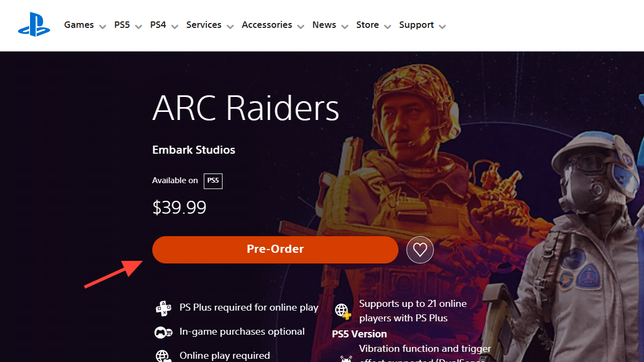644x362 pixels.
Task: Click the online play required globe icon
Action: point(163,356)
